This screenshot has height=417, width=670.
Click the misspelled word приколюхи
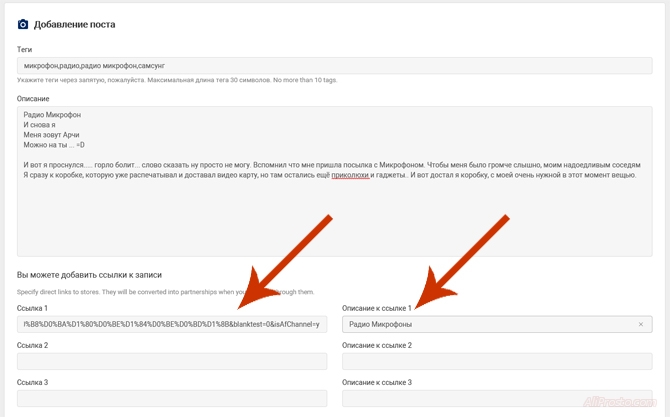click(x=351, y=176)
